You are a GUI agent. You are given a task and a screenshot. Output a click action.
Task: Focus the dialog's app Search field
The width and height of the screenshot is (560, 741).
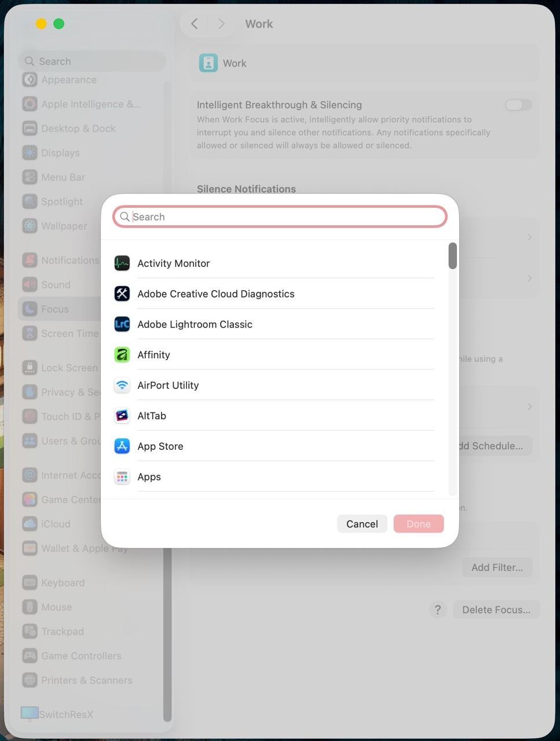click(x=280, y=217)
